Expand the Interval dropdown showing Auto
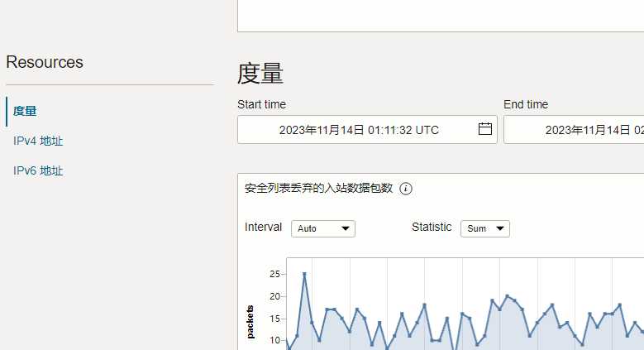This screenshot has height=350, width=644. pyautogui.click(x=322, y=228)
